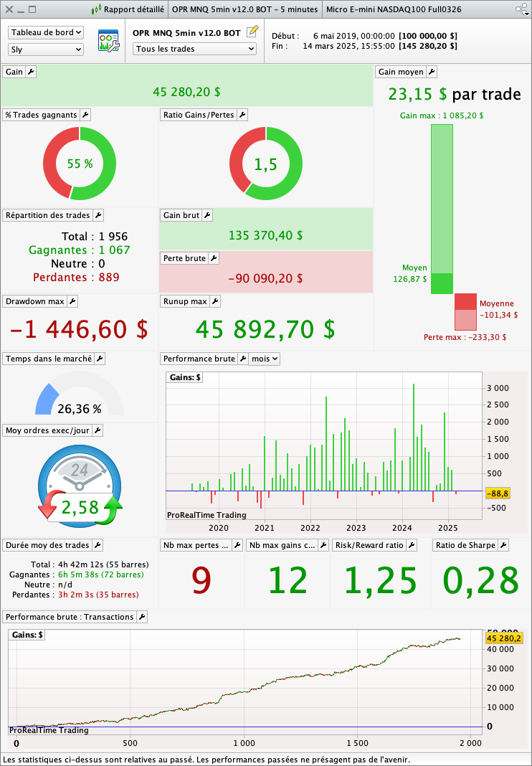Click the % Trades gagnants donut chart
The height and width of the screenshot is (766, 532).
(x=80, y=164)
